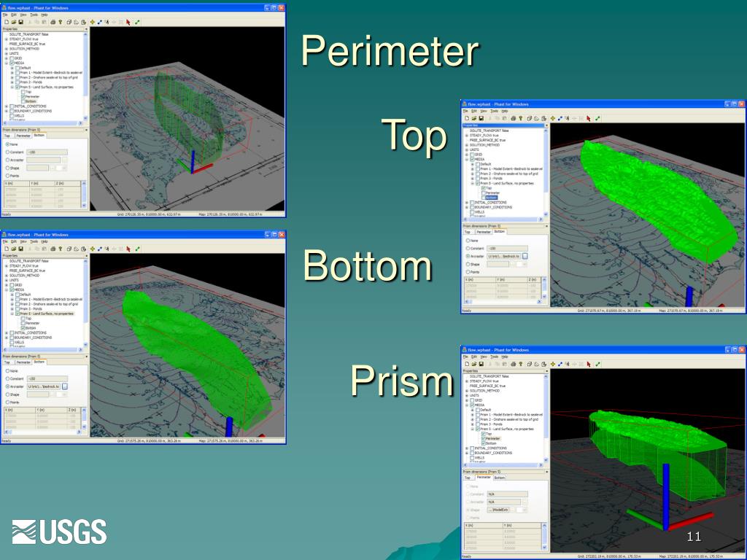The height and width of the screenshot is (560, 747).
Task: Click Print icon in Top window toolbar
Action: click(513, 119)
